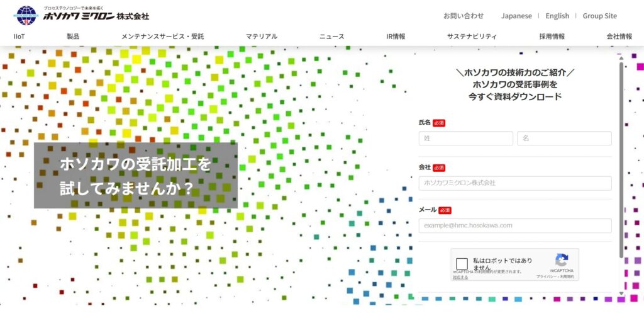
Task: Open the IR情報 menu
Action: 396,36
